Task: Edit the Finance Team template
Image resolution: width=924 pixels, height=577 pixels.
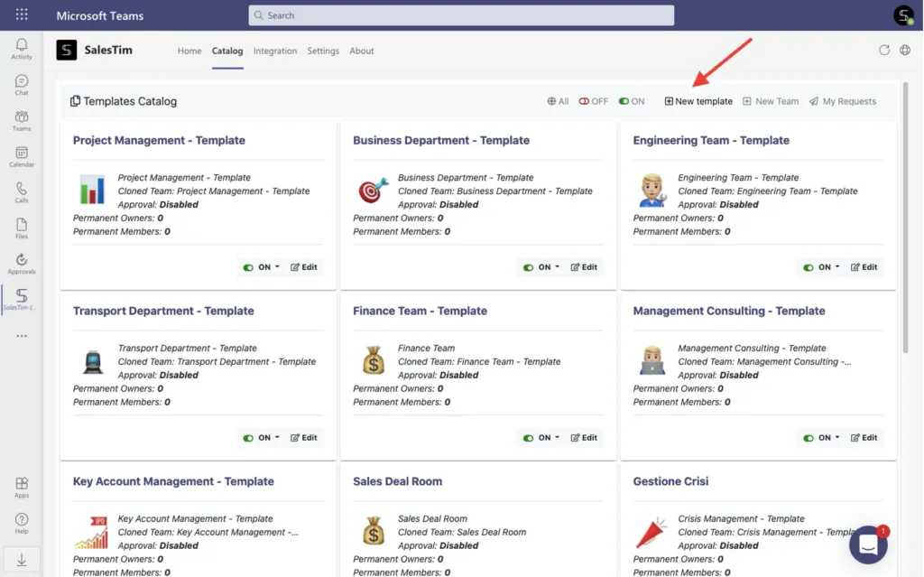Action: click(x=584, y=438)
